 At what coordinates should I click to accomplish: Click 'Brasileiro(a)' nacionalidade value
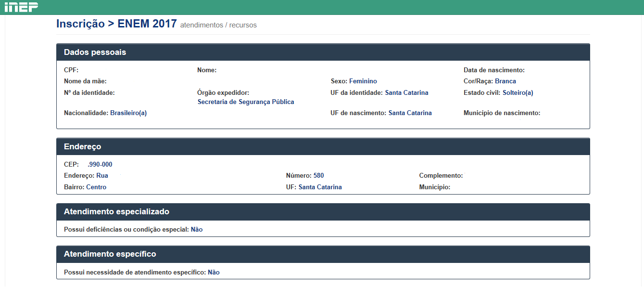point(128,113)
